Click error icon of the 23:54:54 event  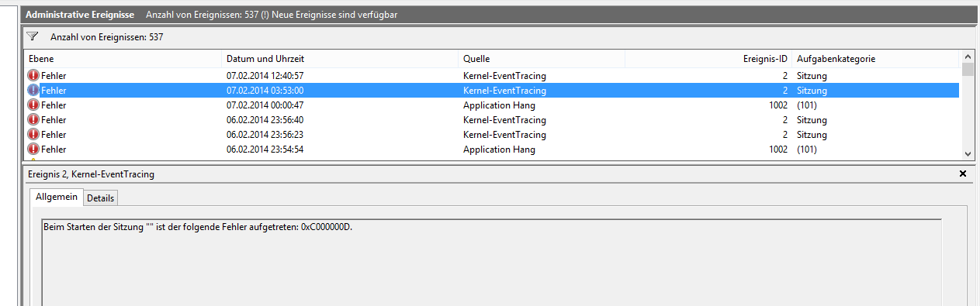(33, 149)
